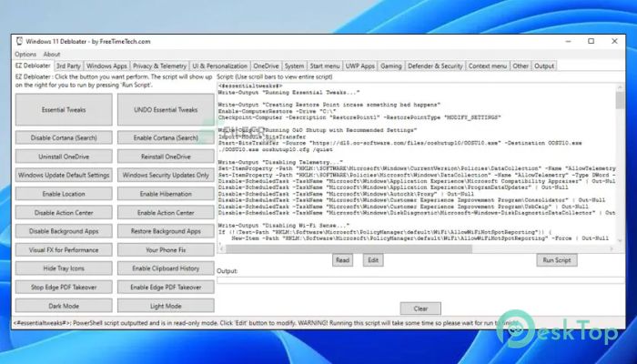Screen dimensions: 637x364
Task: Click UNDO Essential Tweaks button
Action: [166, 110]
